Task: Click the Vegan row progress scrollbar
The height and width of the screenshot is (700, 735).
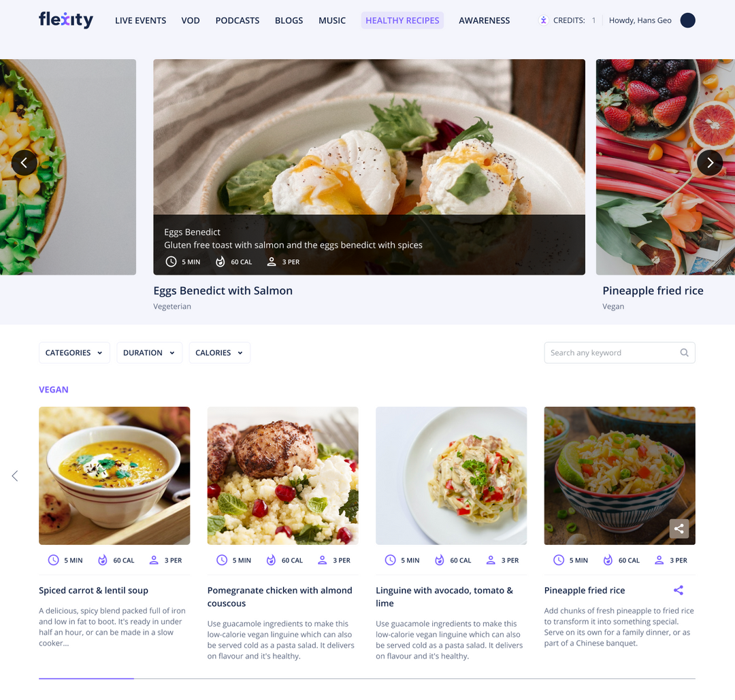Action: [x=367, y=678]
